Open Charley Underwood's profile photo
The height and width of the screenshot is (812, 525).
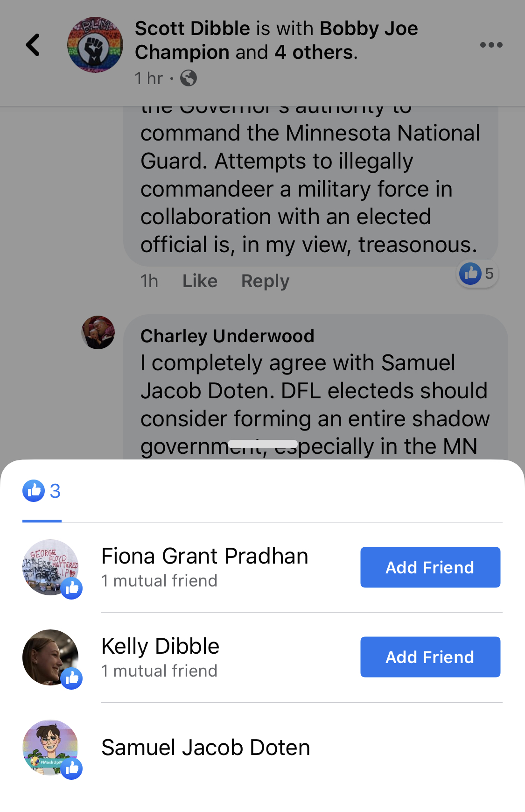click(x=98, y=332)
